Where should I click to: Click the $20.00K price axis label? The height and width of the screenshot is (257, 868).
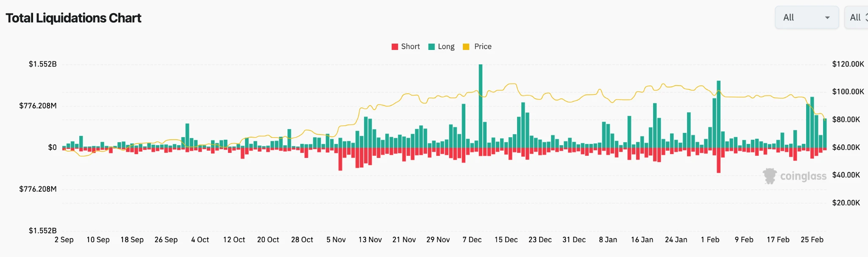tap(846, 203)
